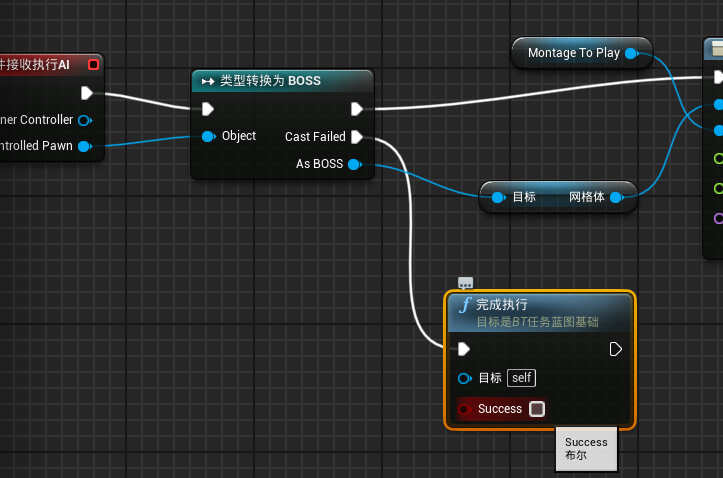
Task: Select the 完成执行 node title
Action: coord(502,305)
